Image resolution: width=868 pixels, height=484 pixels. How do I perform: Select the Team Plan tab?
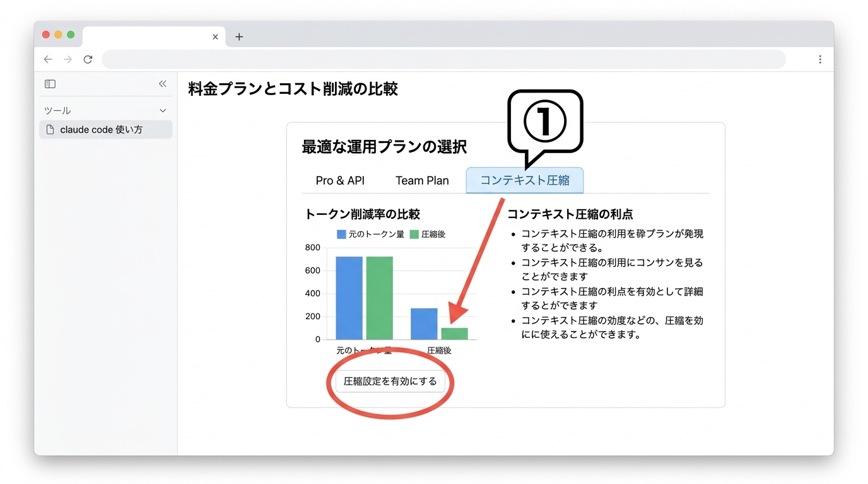click(x=421, y=180)
